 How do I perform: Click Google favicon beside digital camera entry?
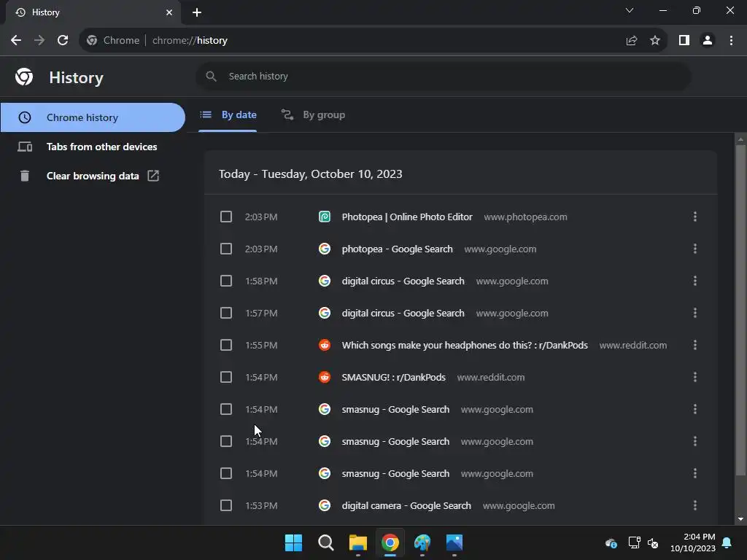pos(325,506)
